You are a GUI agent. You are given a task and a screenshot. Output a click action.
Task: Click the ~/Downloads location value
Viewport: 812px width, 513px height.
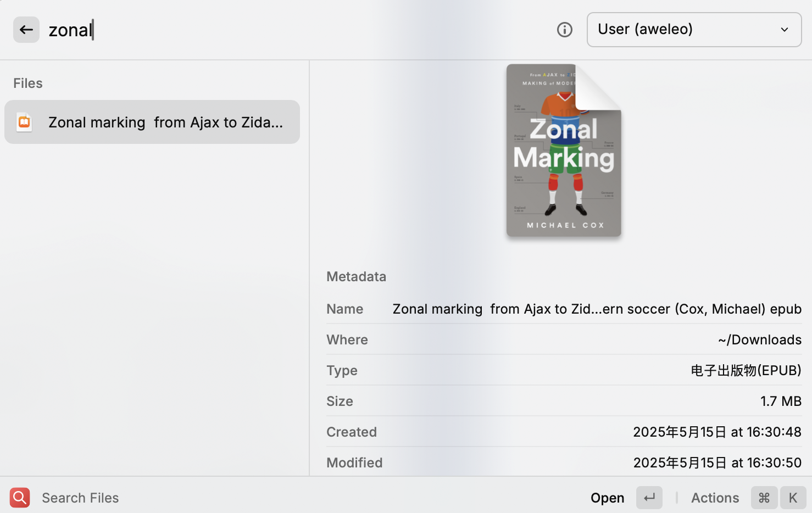[759, 339]
